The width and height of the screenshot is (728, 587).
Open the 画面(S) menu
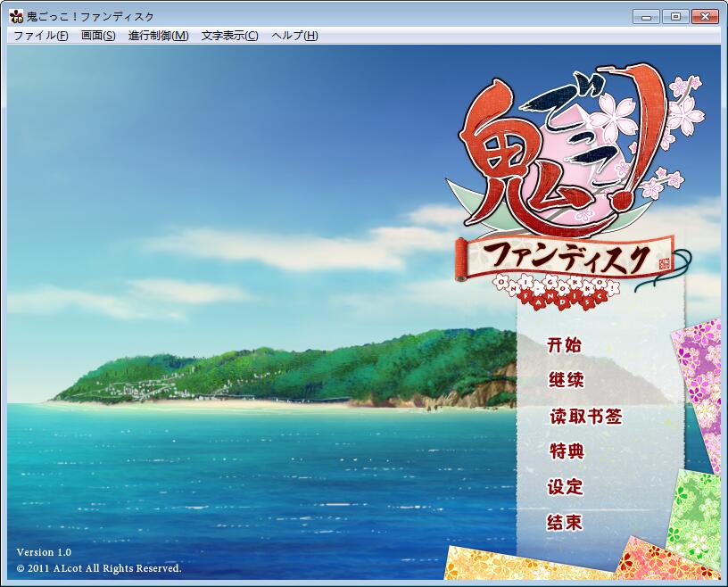pos(98,36)
